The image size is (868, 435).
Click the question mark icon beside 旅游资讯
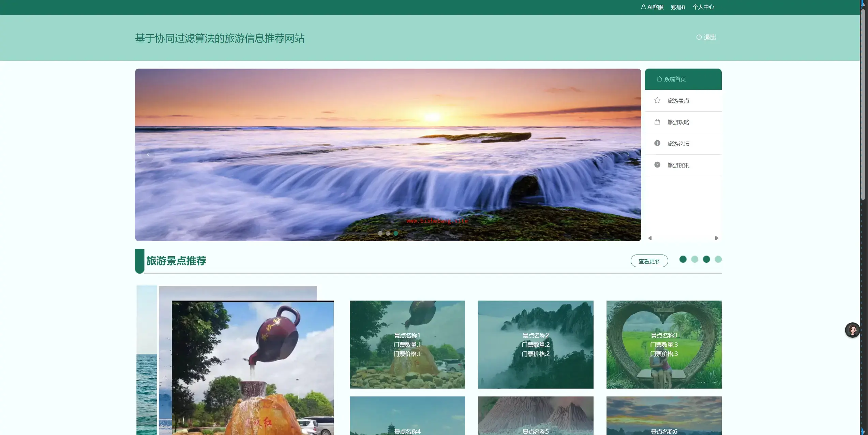click(x=657, y=165)
